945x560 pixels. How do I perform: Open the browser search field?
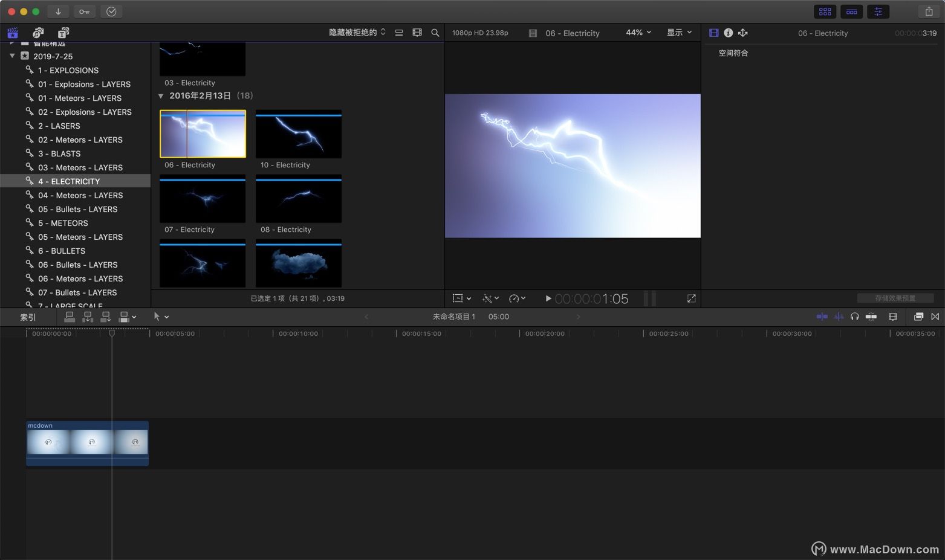coord(435,33)
